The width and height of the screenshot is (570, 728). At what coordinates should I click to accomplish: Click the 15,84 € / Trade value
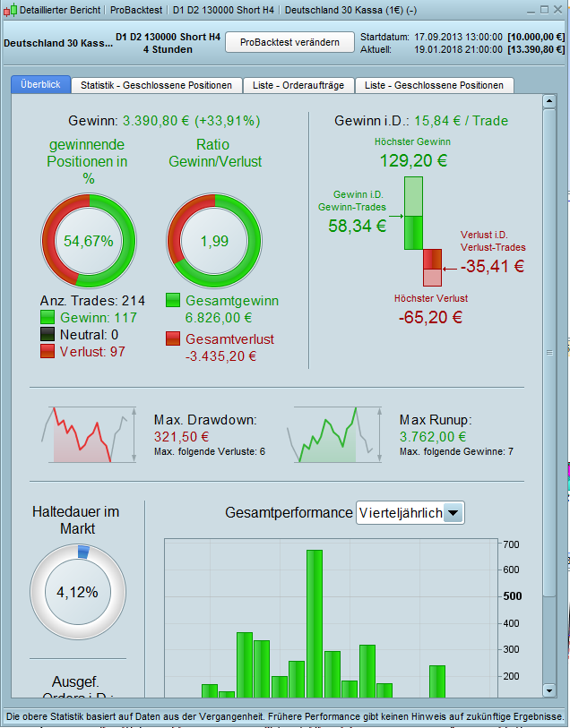461,121
